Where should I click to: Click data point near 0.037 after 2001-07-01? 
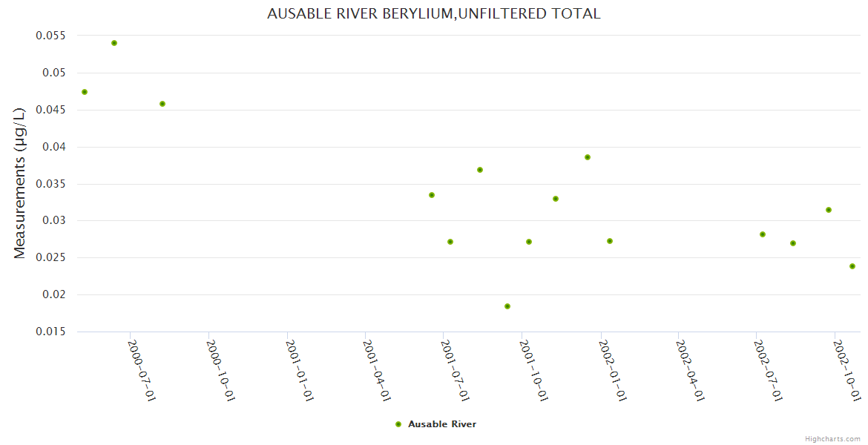[480, 170]
